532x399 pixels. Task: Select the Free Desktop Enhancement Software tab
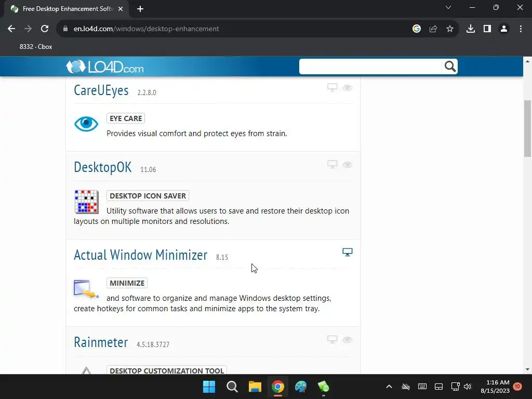pos(66,9)
